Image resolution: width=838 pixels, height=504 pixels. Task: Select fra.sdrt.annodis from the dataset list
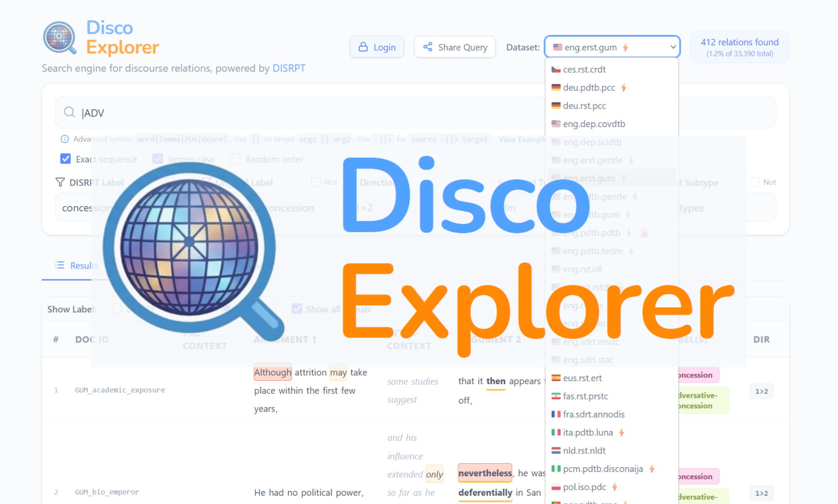(x=612, y=414)
